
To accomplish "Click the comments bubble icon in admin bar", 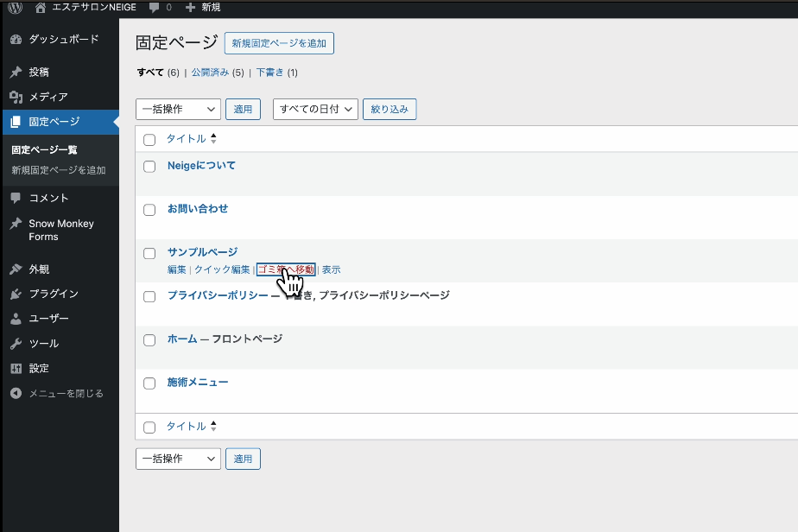I will tap(154, 8).
